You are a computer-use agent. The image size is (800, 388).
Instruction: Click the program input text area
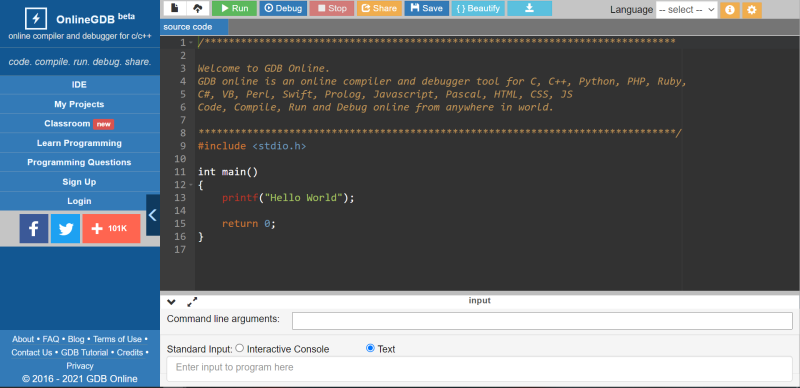pyautogui.click(x=480, y=369)
